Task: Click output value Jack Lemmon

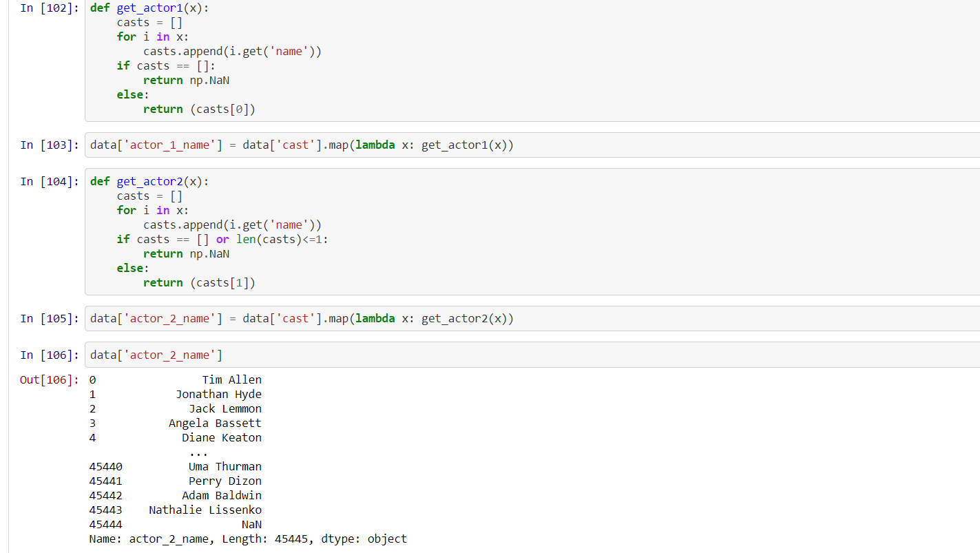Action: [225, 409]
